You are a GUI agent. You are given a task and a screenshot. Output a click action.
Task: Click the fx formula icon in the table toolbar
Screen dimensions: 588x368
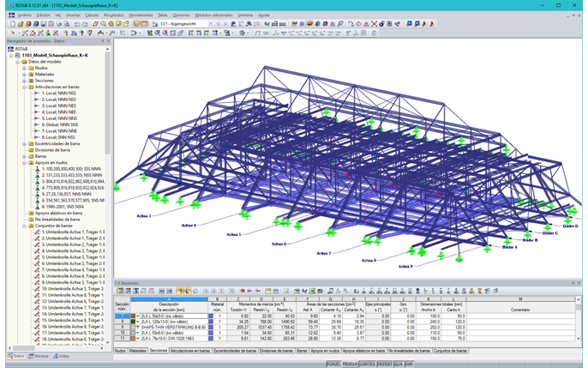click(338, 291)
